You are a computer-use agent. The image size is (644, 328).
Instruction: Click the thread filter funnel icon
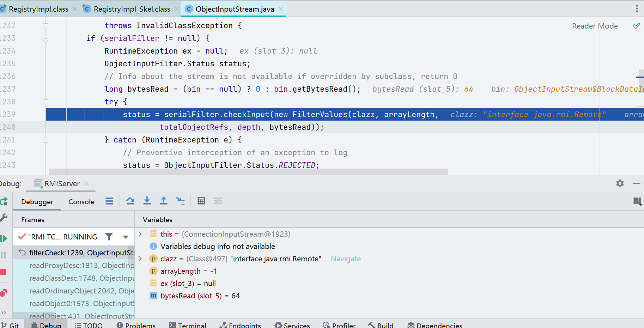click(109, 237)
